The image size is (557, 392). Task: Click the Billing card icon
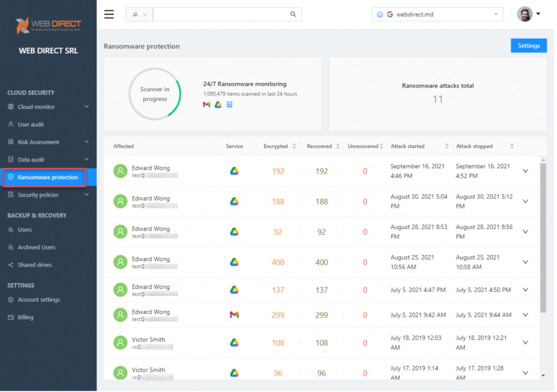point(11,317)
